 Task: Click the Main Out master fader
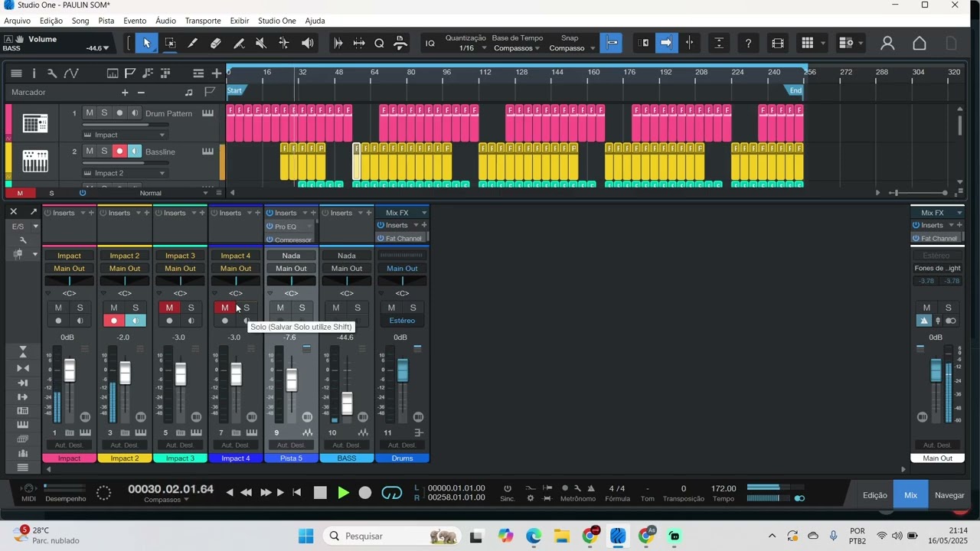pos(936,371)
